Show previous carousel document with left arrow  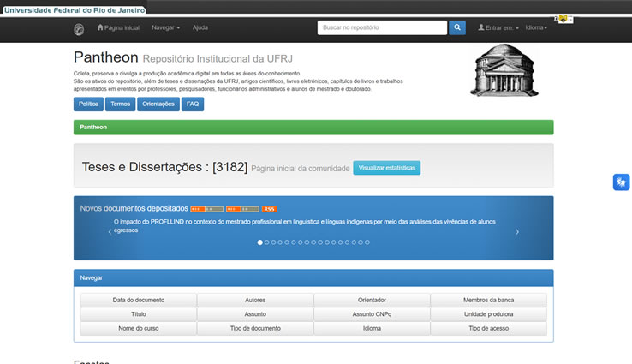click(110, 232)
